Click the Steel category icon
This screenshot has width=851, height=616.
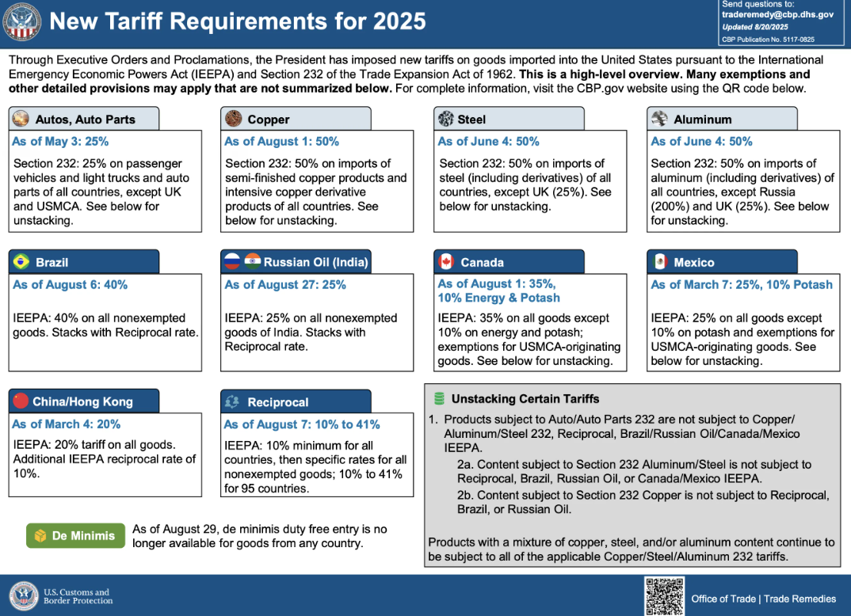coord(445,119)
